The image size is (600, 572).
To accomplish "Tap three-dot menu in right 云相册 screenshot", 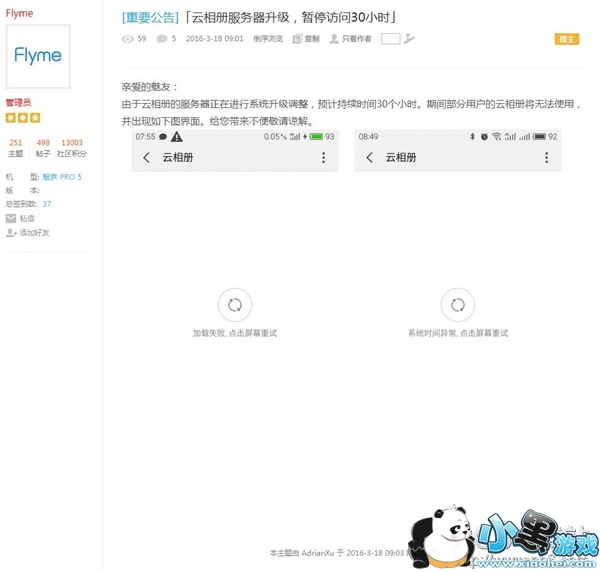I will tap(547, 158).
